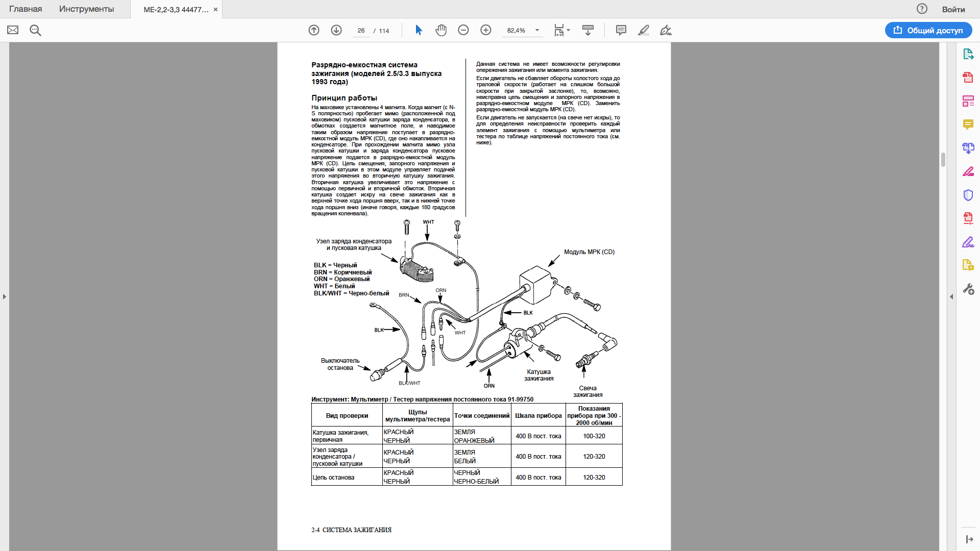This screenshot has width=980, height=551.
Task: Click the page number input field
Action: point(361,31)
